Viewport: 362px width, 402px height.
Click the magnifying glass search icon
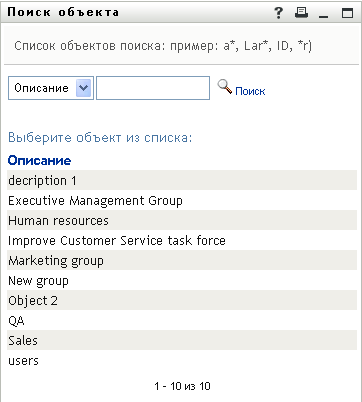pos(225,87)
